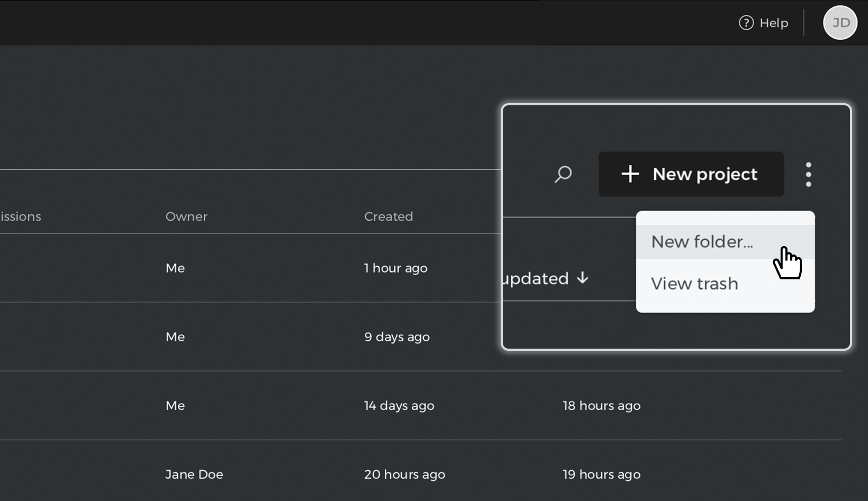
Task: Open the three-dot more options menu
Action: click(x=808, y=174)
